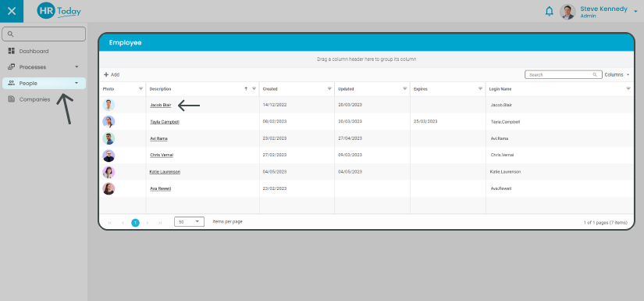
Task: Open the Login Name column filter
Action: pos(628,88)
